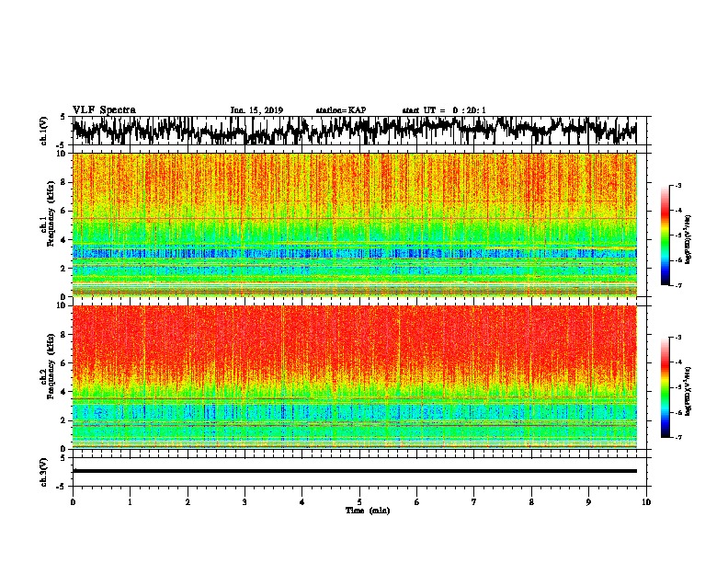Click the "-3" label on ch.1 color scale

[677, 186]
